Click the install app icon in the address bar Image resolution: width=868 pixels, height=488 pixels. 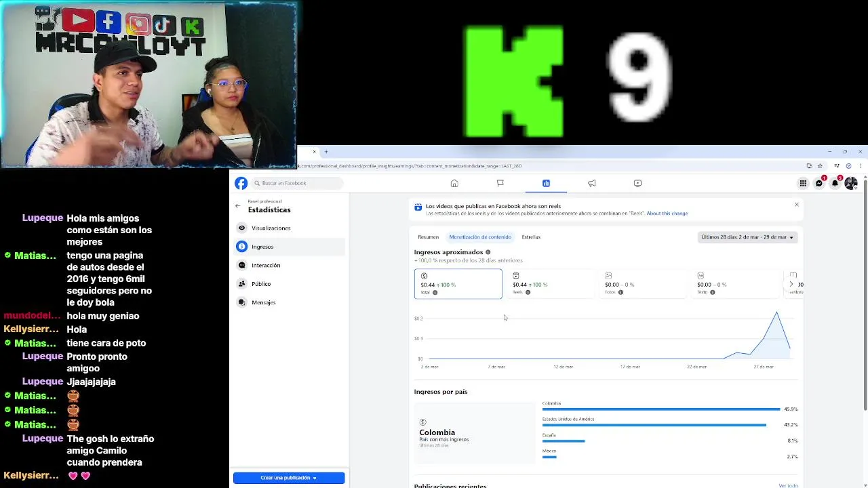[x=809, y=166]
